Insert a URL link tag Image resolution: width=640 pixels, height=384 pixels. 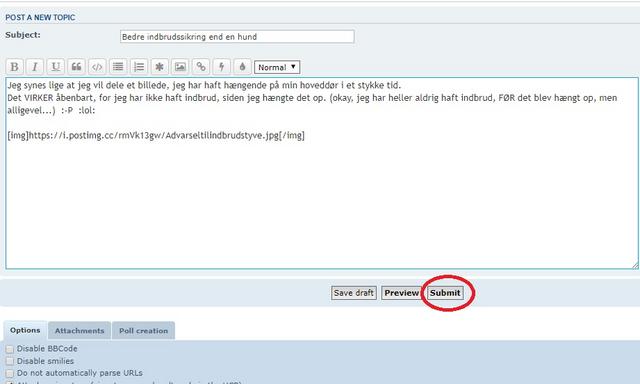point(201,67)
